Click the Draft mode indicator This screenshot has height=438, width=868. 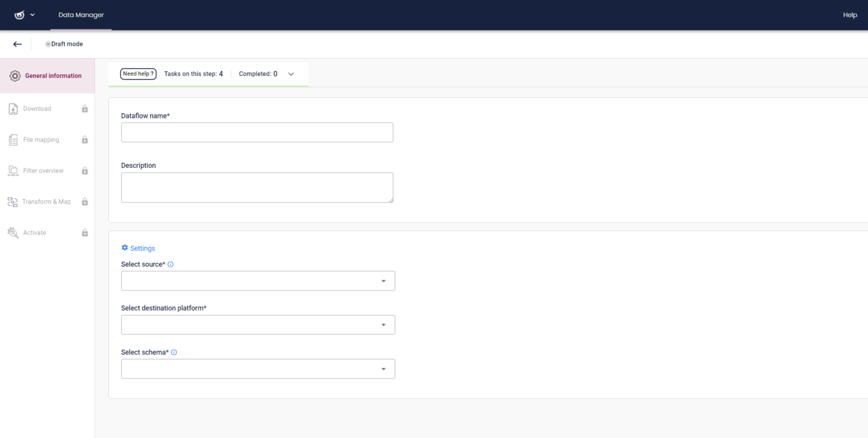(x=64, y=44)
